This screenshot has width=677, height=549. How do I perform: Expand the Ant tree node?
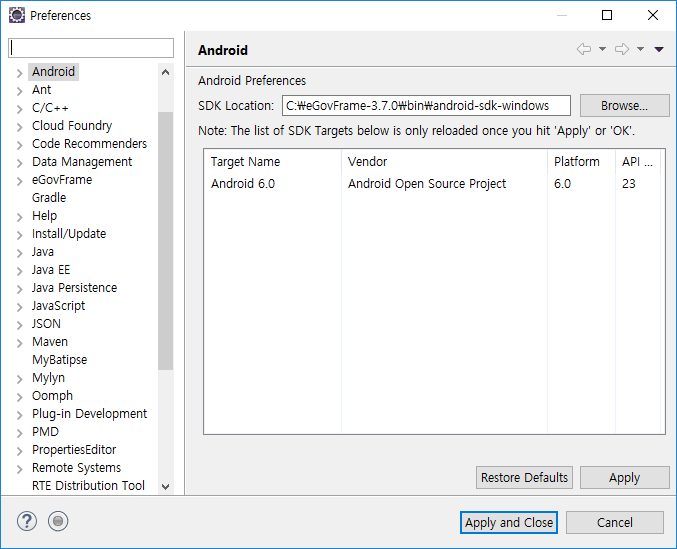pos(19,91)
